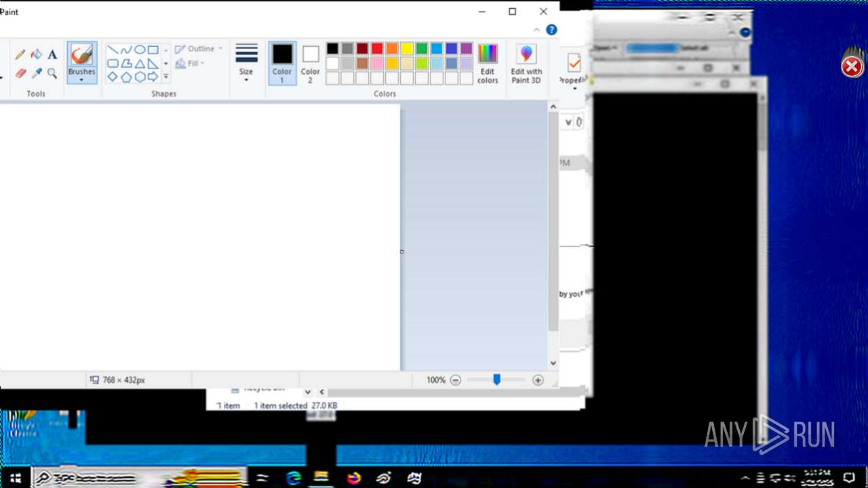Pick the Rectangle shape
Screen dimensions: 868x488
[153, 49]
